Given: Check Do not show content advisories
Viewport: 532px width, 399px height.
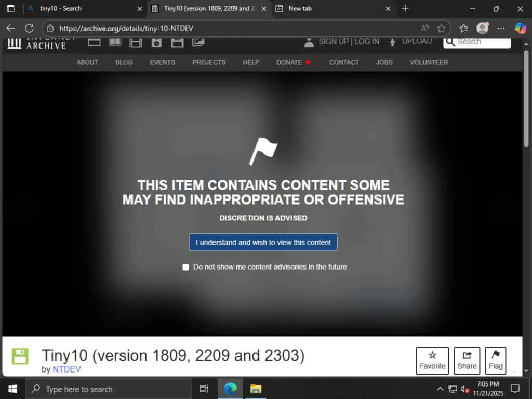Looking at the screenshot, I should (185, 268).
